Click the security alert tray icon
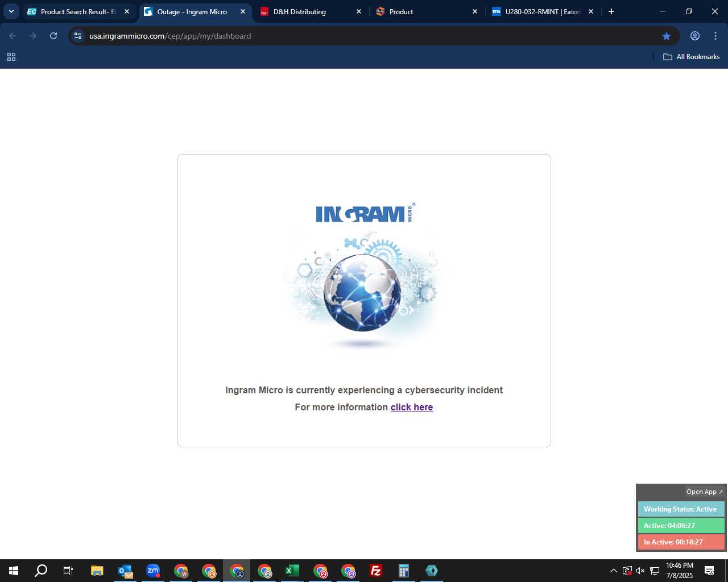The image size is (728, 582). (x=627, y=571)
